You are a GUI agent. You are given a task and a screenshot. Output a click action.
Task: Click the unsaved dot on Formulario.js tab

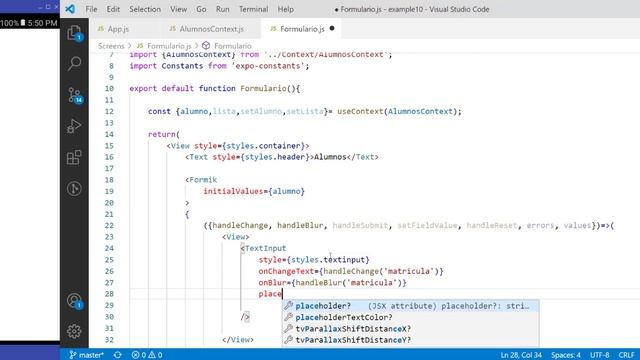332,29
